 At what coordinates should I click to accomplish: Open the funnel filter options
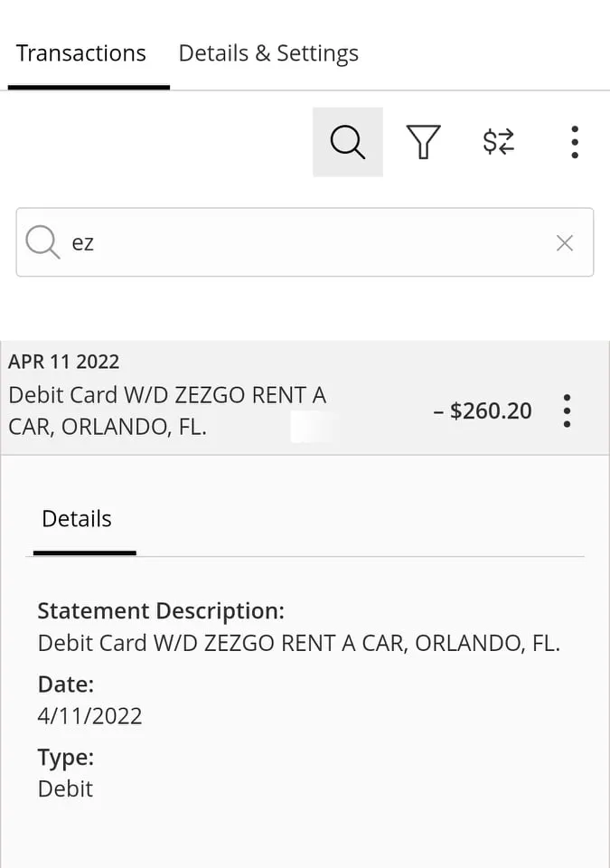423,142
